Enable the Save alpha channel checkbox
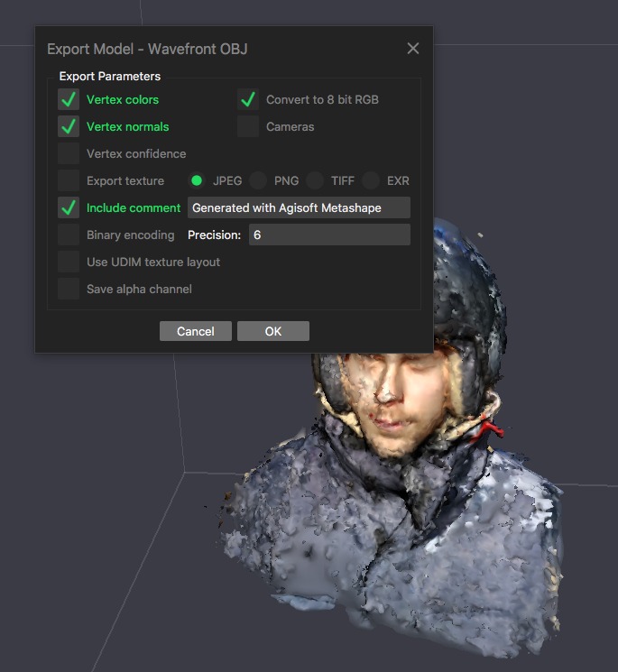Image resolution: width=618 pixels, height=672 pixels. point(69,289)
